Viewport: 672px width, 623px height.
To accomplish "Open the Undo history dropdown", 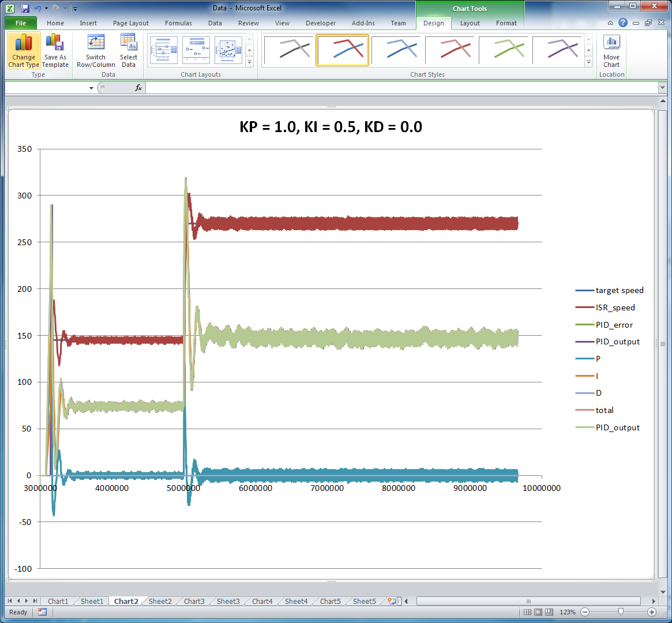I will point(46,8).
